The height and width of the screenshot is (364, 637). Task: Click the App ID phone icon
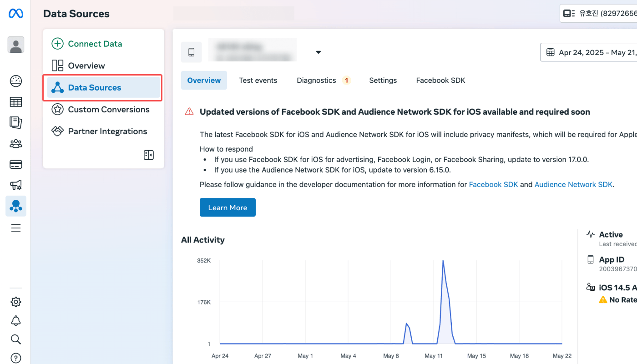591,260
